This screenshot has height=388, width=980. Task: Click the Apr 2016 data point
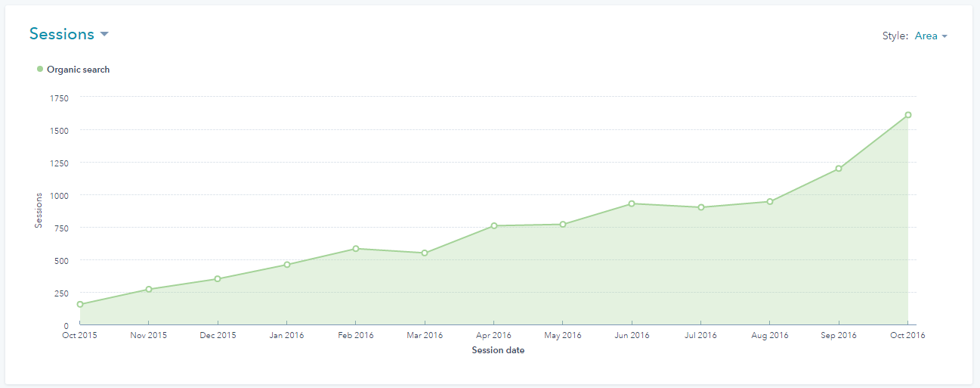coord(493,225)
